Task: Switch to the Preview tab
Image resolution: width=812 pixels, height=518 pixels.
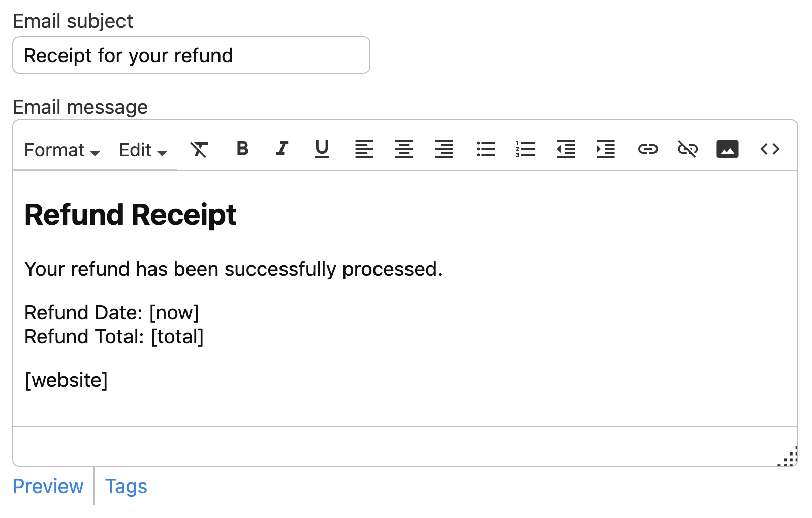Action: 48,487
